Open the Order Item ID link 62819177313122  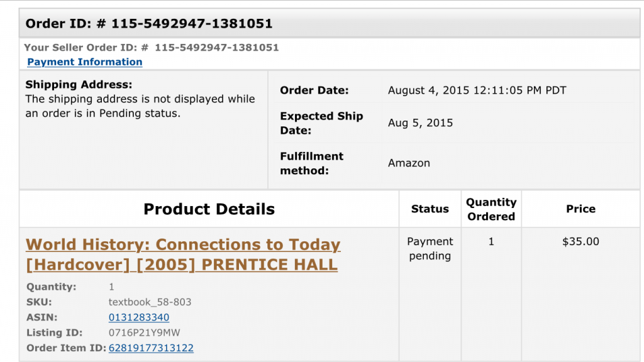click(151, 348)
